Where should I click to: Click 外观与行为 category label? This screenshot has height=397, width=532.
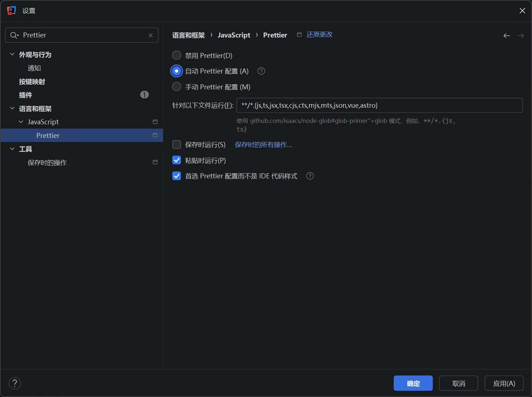[x=35, y=54]
